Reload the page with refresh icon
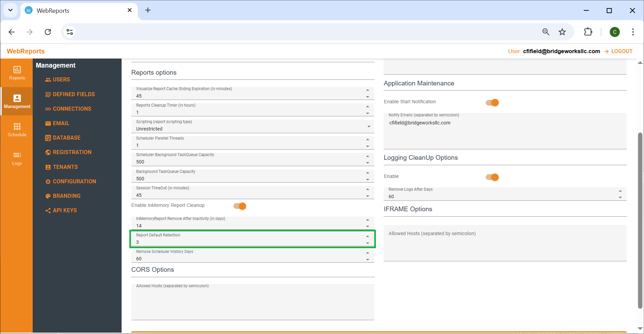The width and height of the screenshot is (644, 334). coord(48,32)
